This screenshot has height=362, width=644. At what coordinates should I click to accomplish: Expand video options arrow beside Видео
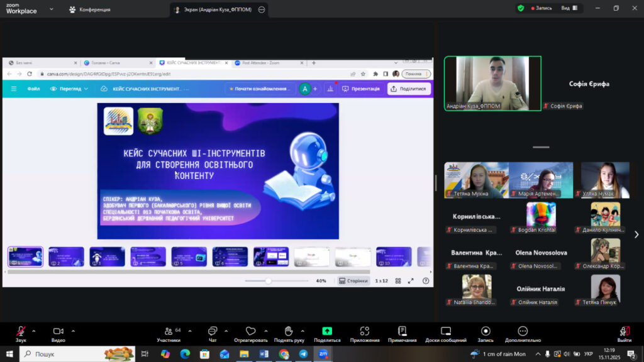tap(73, 331)
